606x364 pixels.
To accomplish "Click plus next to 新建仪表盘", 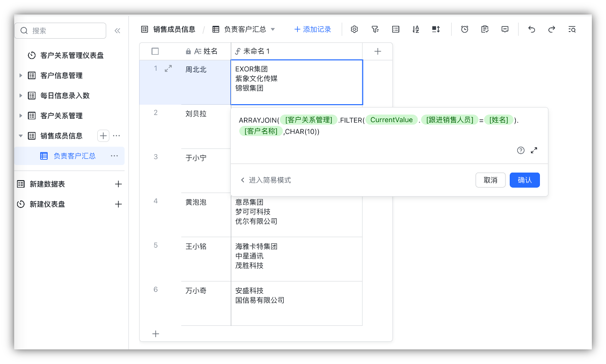I will tap(118, 204).
